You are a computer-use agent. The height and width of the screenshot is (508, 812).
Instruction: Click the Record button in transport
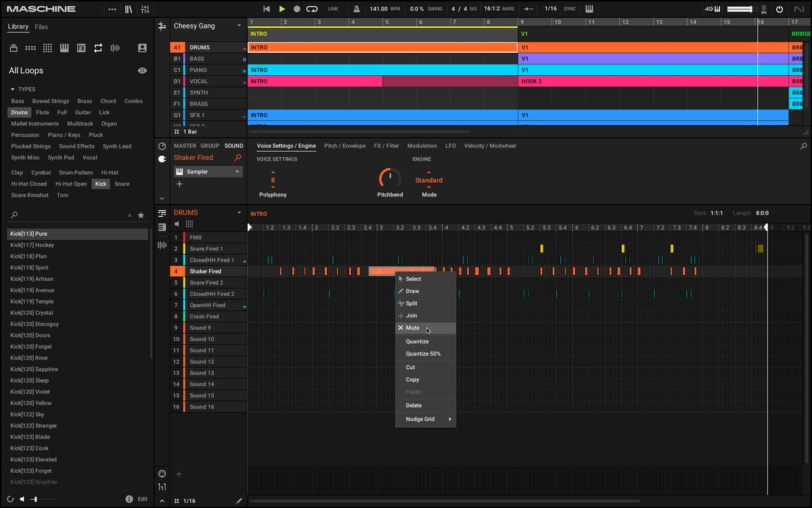coord(297,9)
